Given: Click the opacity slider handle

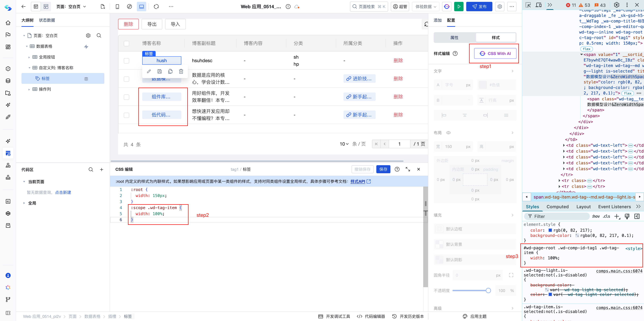Looking at the screenshot, I should pos(488,291).
